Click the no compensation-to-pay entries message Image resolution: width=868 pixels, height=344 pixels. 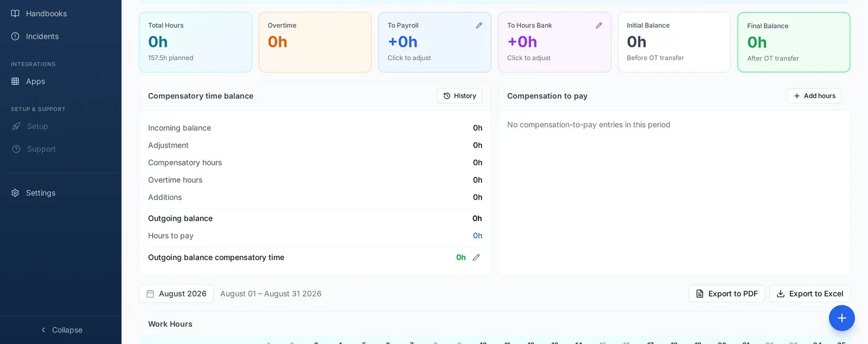coord(589,124)
